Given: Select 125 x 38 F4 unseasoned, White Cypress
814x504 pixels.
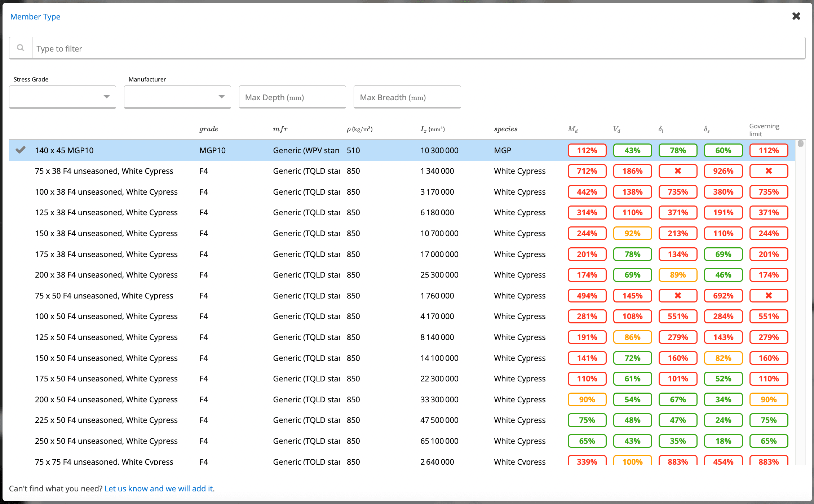Looking at the screenshot, I should point(402,212).
